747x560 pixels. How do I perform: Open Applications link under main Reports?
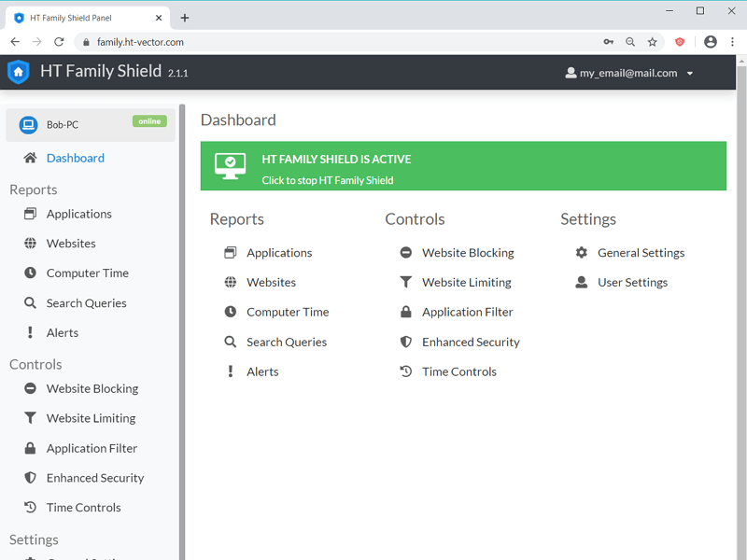click(279, 253)
